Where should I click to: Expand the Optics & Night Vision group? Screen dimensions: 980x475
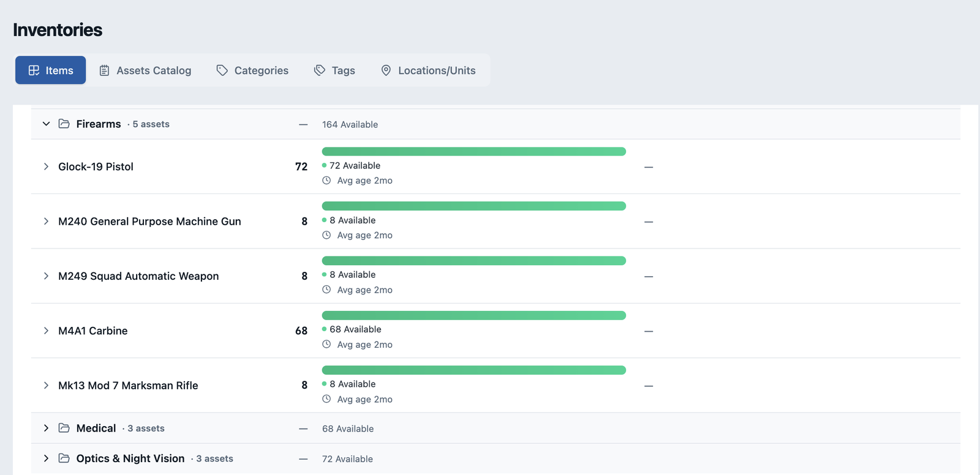(x=46, y=458)
